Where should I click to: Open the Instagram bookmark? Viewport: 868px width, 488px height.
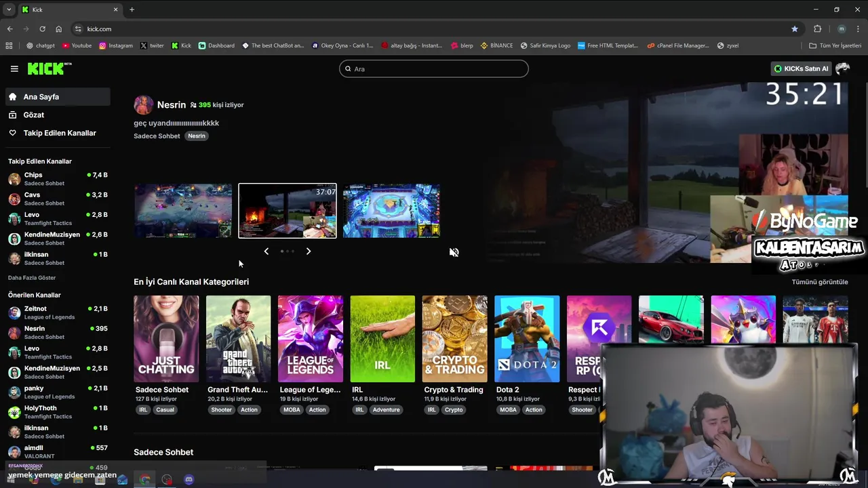click(x=116, y=45)
